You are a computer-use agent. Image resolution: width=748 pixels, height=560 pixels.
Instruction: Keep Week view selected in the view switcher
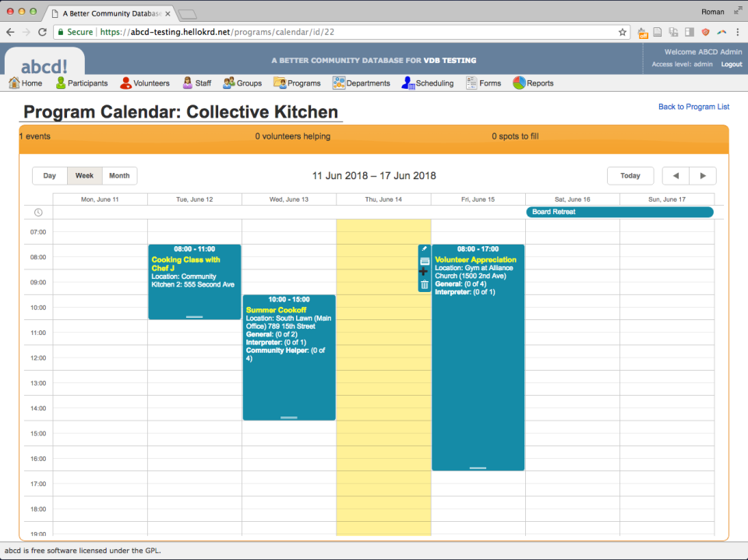click(84, 175)
